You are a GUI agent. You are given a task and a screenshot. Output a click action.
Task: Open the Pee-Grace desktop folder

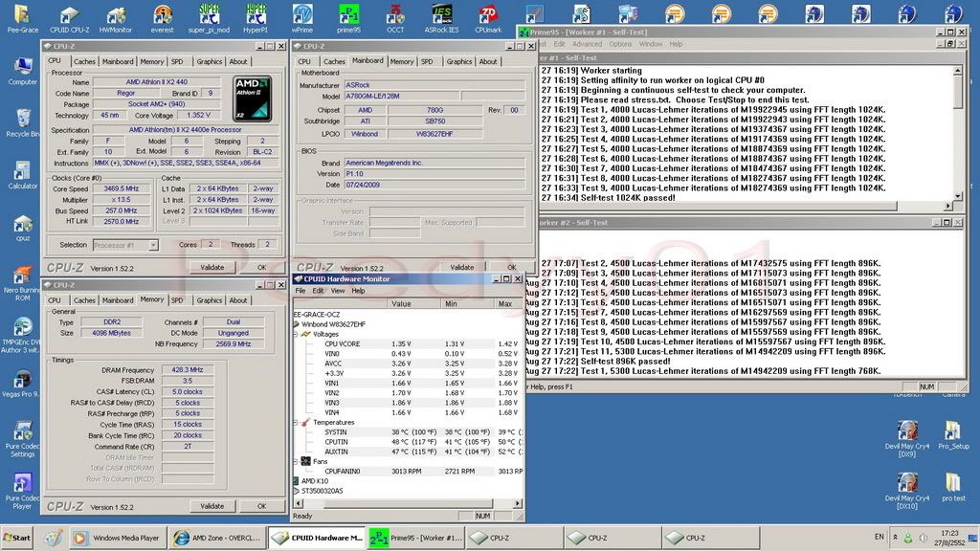23,19
